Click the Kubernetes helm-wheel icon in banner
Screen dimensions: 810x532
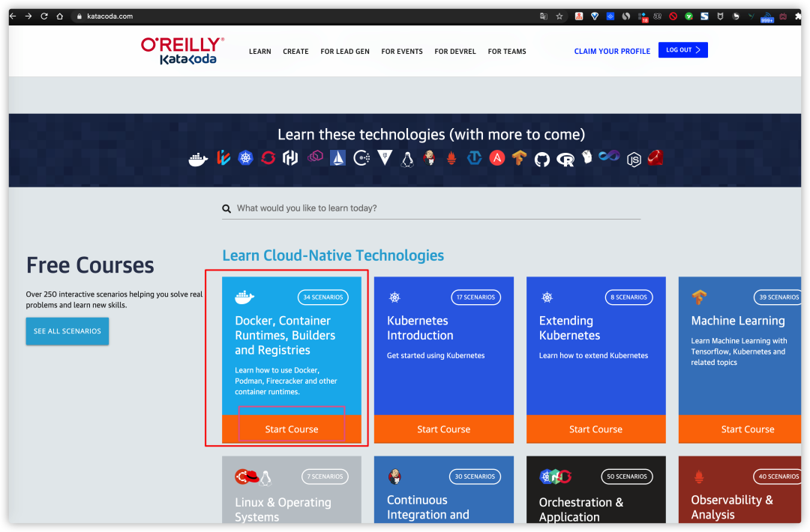(x=245, y=158)
